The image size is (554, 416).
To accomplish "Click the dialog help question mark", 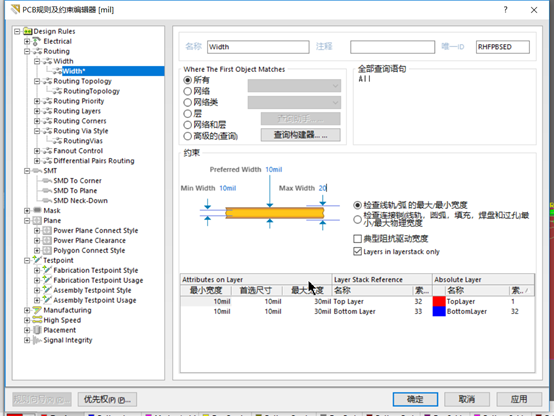I will [x=506, y=10].
